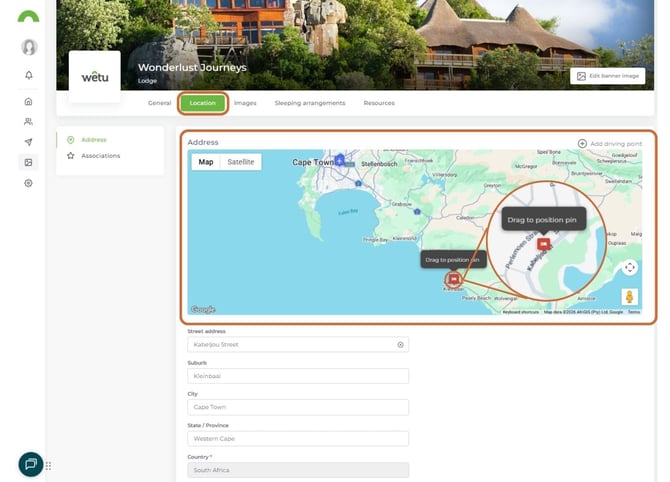Click into the Suburb input field
670x482 pixels.
tap(298, 376)
